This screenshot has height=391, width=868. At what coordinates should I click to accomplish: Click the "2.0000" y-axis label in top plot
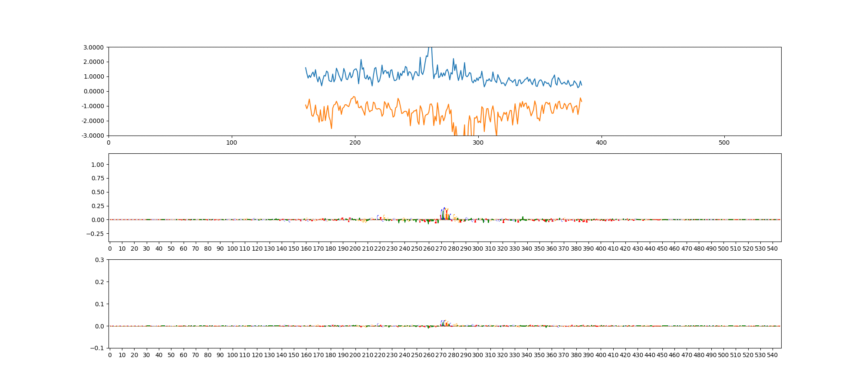click(93, 62)
